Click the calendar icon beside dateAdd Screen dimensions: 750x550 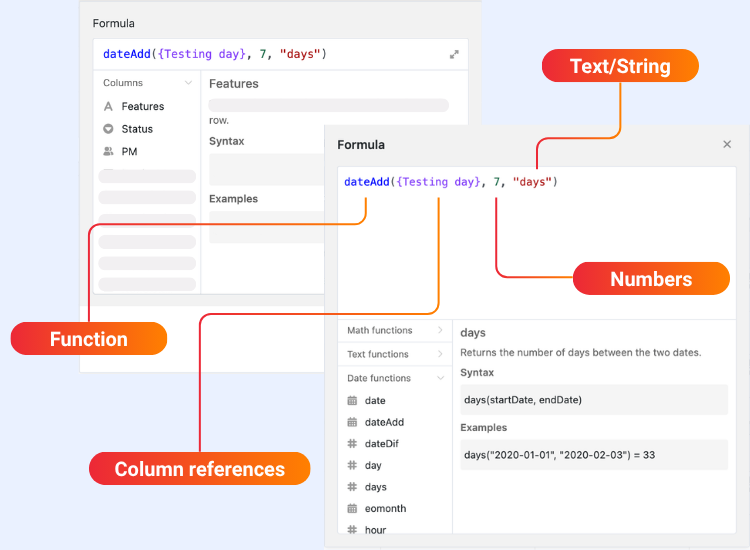click(352, 423)
